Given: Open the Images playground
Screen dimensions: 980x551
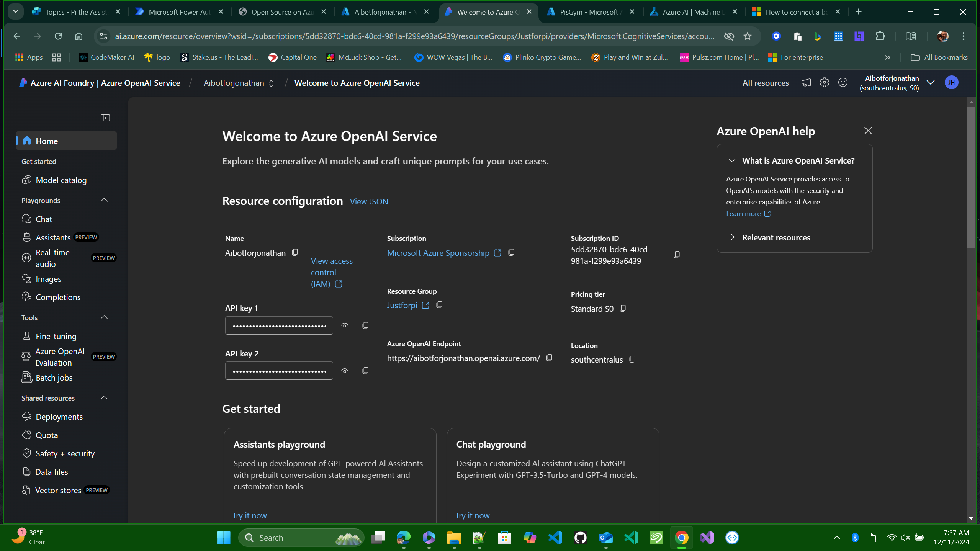Looking at the screenshot, I should pos(48,279).
